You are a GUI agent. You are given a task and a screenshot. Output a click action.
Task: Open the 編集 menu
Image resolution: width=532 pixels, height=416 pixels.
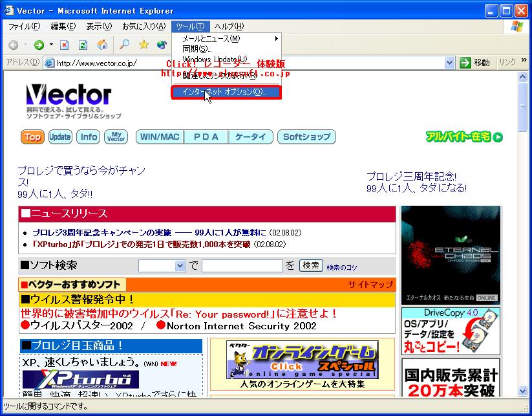point(63,27)
